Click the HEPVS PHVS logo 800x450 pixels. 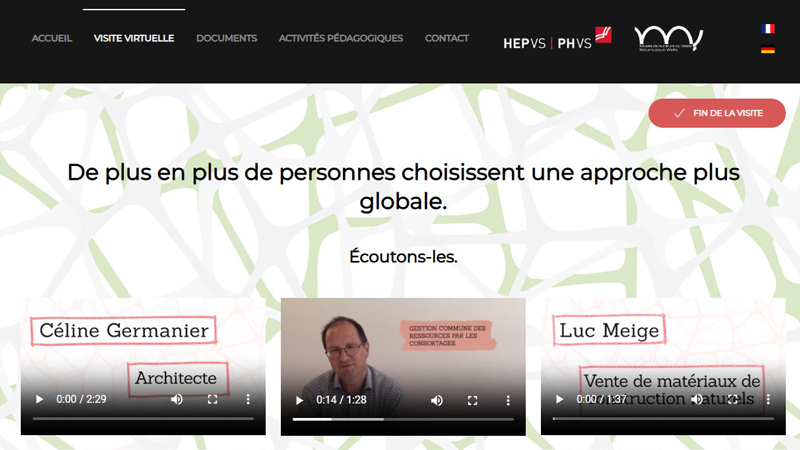[x=557, y=39]
